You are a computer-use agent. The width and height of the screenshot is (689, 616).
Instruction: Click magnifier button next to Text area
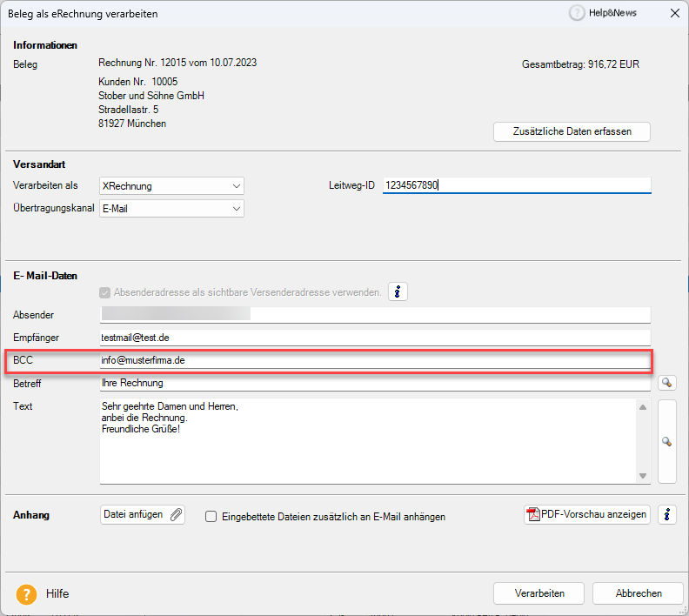pyautogui.click(x=667, y=441)
